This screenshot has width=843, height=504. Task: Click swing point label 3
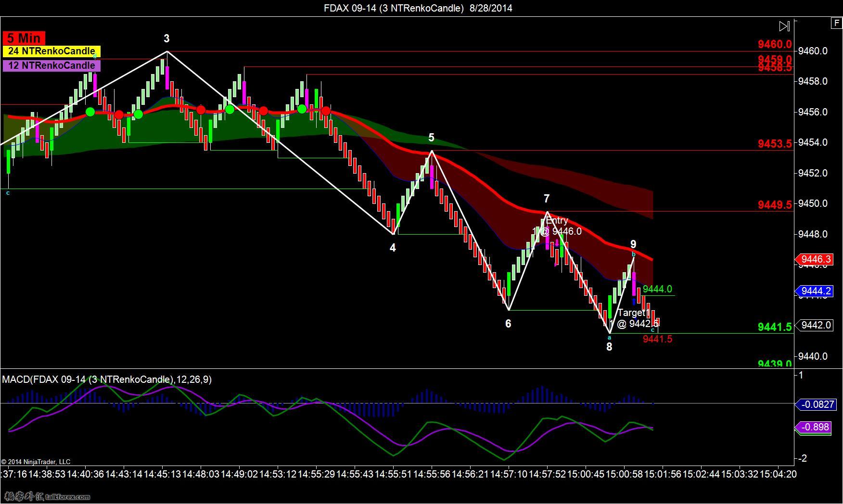click(166, 38)
